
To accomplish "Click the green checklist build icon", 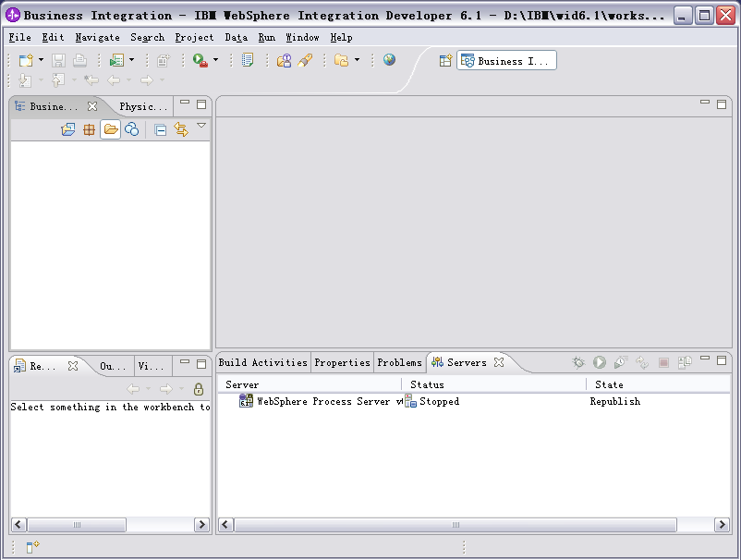I will 116,60.
